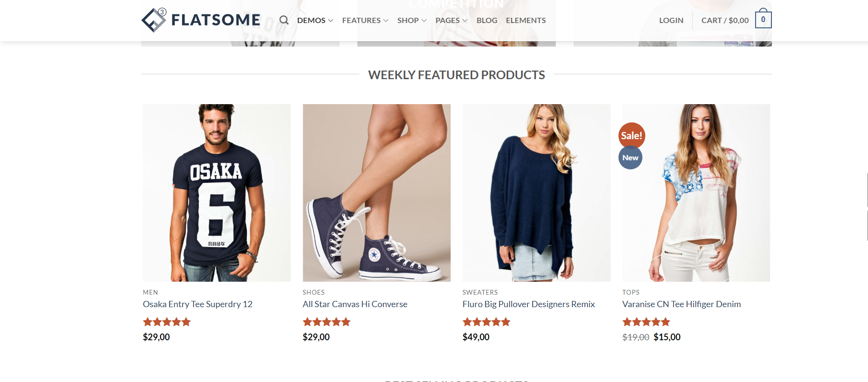View the Fluro Big Pullover product image
868x382 pixels.
pos(536,192)
